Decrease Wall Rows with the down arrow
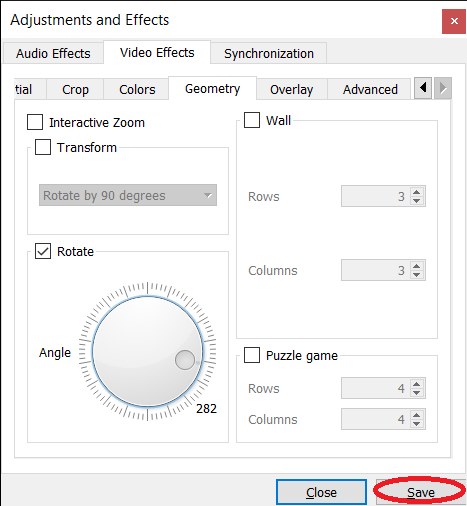The image size is (467, 506). (416, 201)
